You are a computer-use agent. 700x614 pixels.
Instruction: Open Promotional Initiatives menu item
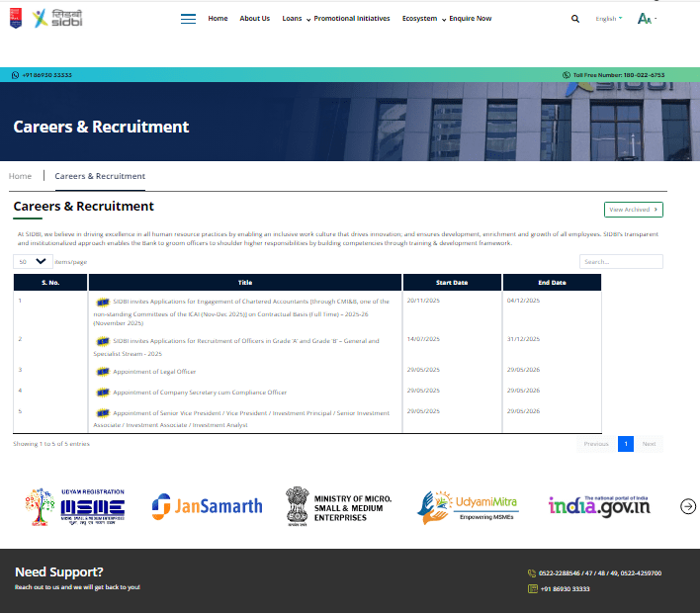[352, 19]
